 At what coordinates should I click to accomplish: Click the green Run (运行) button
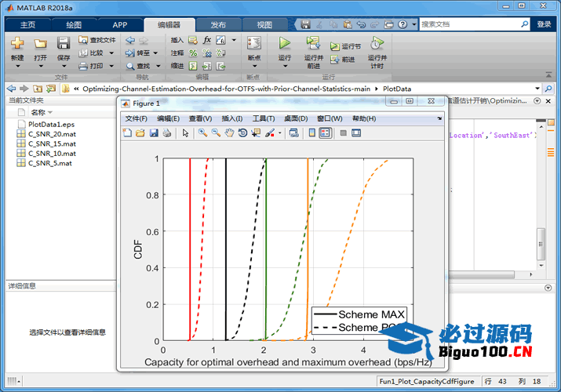[285, 45]
